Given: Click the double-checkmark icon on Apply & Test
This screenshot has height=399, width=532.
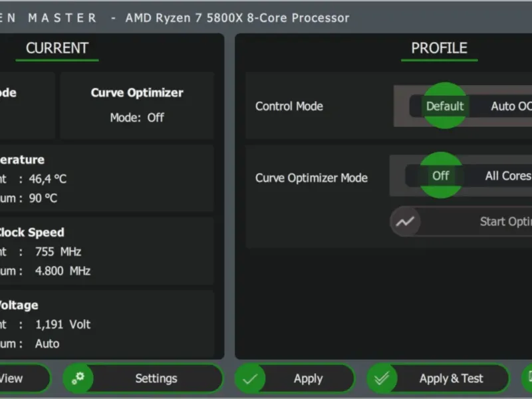Looking at the screenshot, I should (x=382, y=378).
